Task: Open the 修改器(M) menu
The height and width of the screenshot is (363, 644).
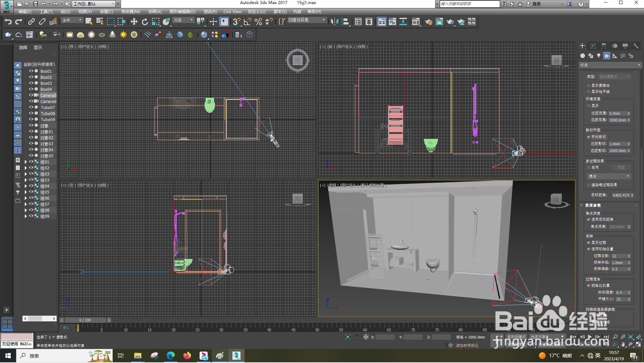Action: [130, 12]
